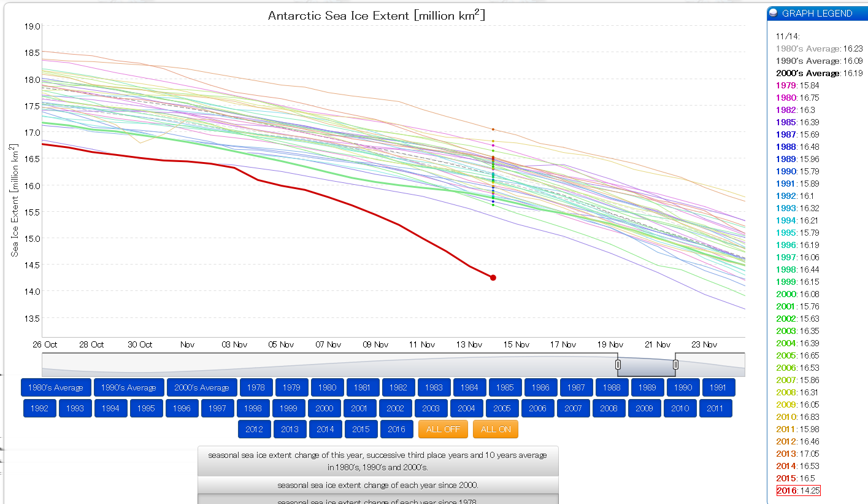Toggle the 2007 year button
The image size is (868, 504).
click(x=573, y=408)
